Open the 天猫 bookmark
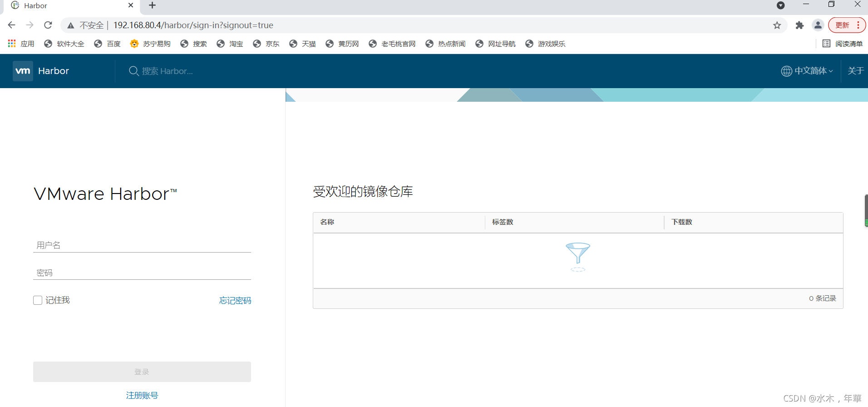 click(302, 44)
